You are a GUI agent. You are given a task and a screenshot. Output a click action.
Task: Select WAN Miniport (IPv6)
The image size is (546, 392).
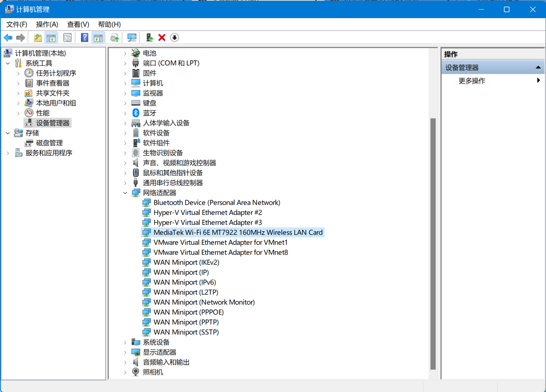tap(185, 282)
